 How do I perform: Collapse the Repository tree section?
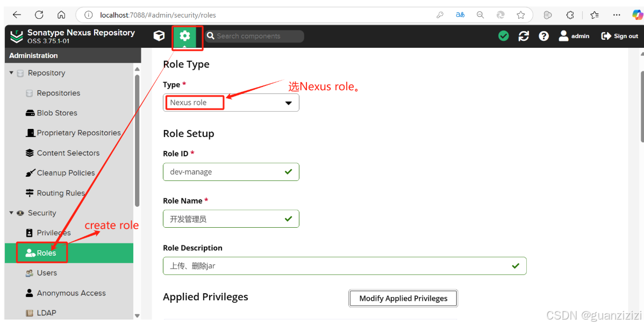tap(11, 73)
